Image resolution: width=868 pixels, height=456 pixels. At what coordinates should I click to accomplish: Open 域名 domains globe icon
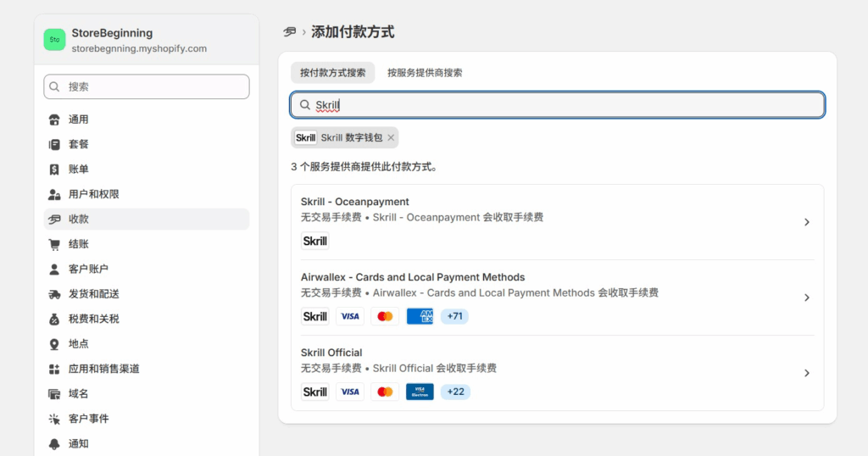tap(55, 393)
